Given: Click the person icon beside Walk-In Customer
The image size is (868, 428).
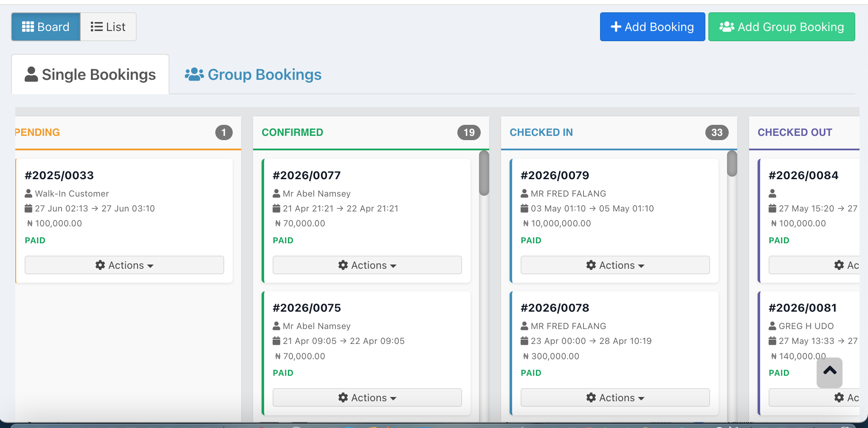Looking at the screenshot, I should (28, 194).
